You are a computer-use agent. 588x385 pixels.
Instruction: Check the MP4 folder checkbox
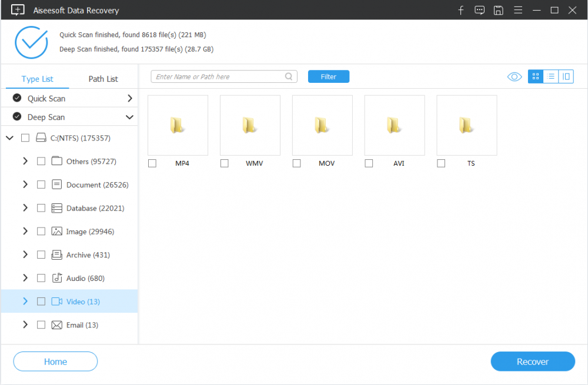tap(152, 163)
